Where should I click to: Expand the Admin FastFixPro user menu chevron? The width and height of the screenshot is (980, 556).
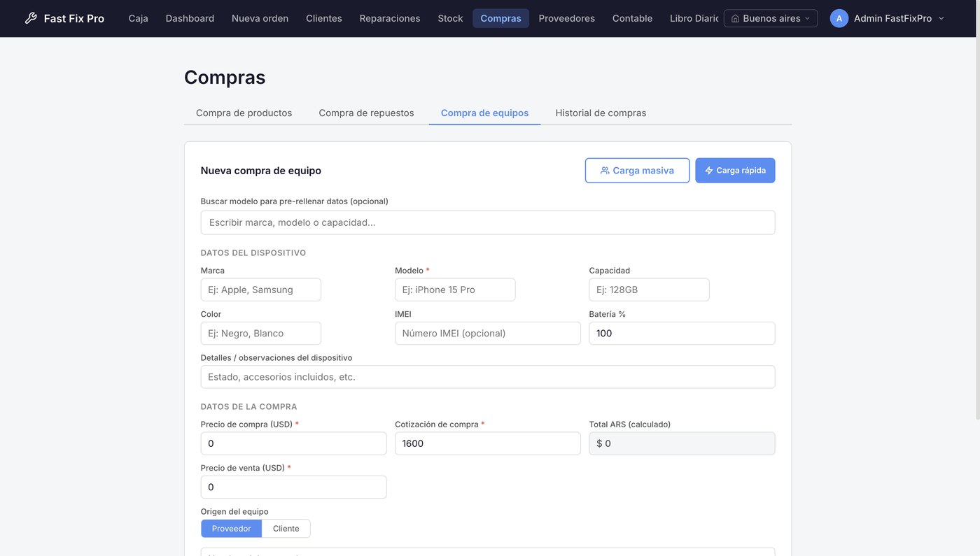tap(941, 18)
